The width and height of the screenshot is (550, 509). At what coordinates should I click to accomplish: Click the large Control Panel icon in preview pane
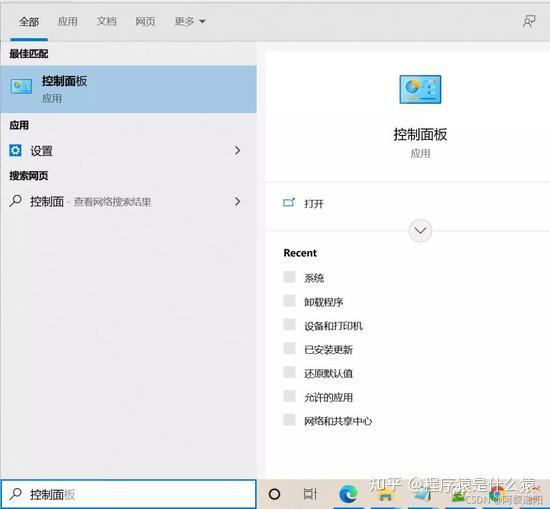[420, 89]
